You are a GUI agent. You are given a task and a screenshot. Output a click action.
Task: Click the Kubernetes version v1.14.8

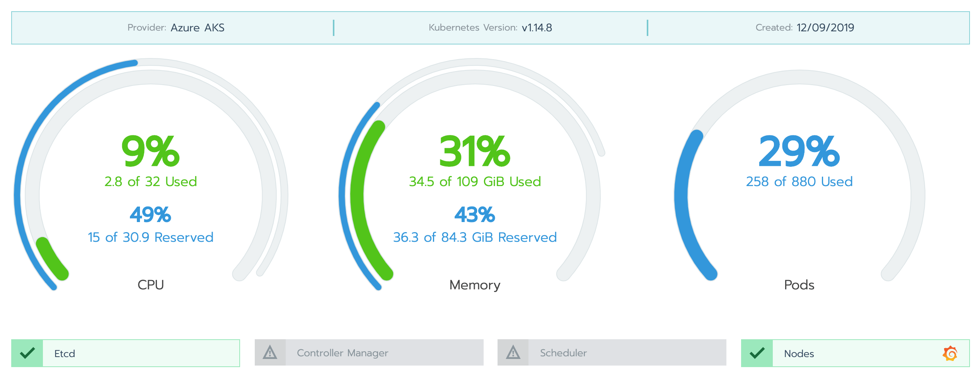pyautogui.click(x=537, y=28)
